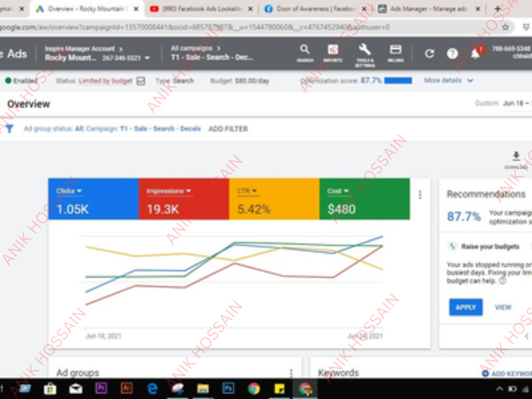Open the Reports icon in header
The image size is (532, 399).
coord(332,53)
